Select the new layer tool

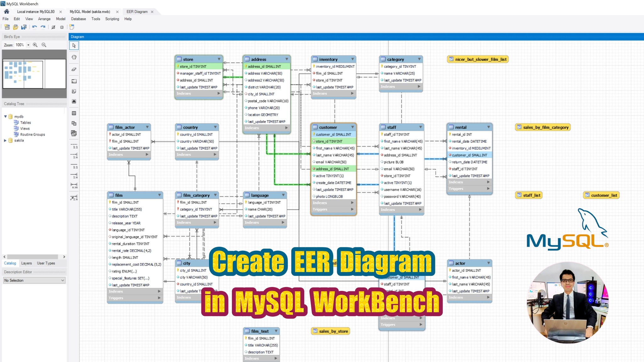pos(74,81)
